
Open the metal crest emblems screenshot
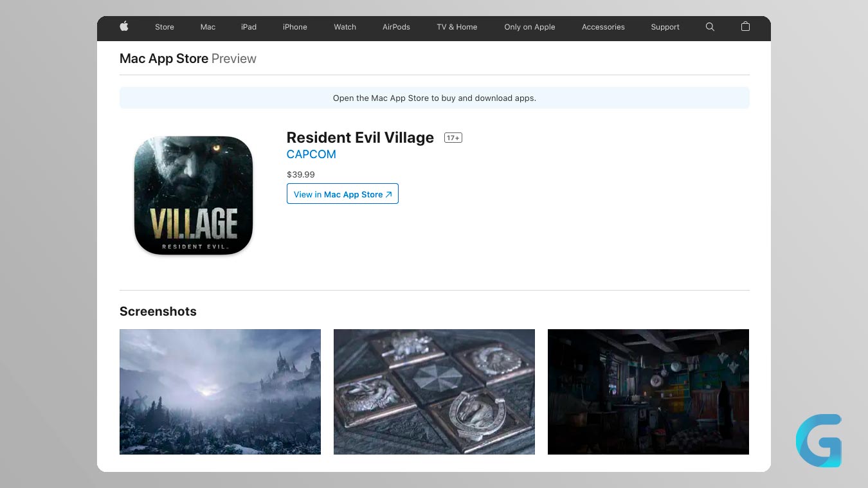(434, 392)
